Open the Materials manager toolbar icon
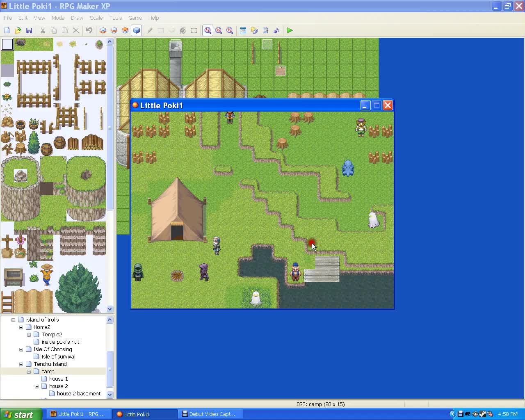The width and height of the screenshot is (525, 420). click(x=254, y=30)
